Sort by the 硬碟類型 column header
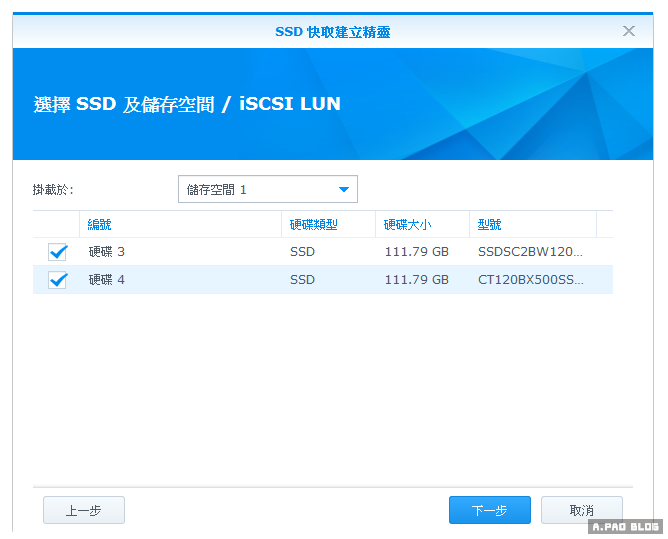 [x=314, y=224]
